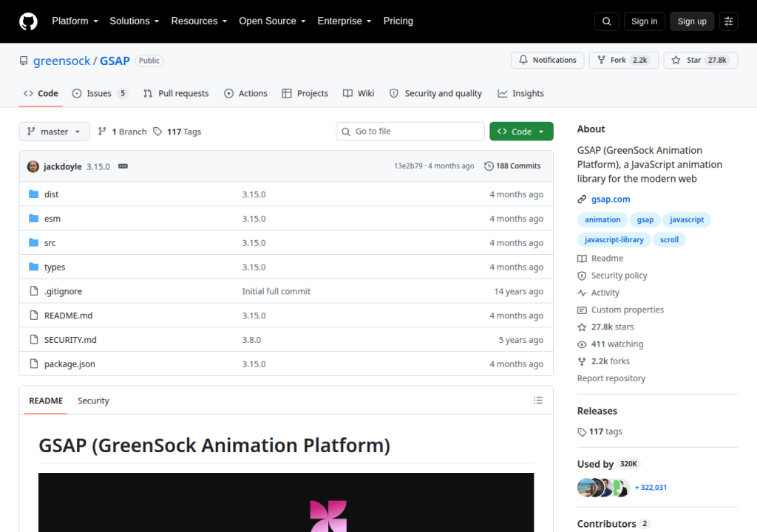Open the .gitignore file
The width and height of the screenshot is (757, 532).
(64, 291)
